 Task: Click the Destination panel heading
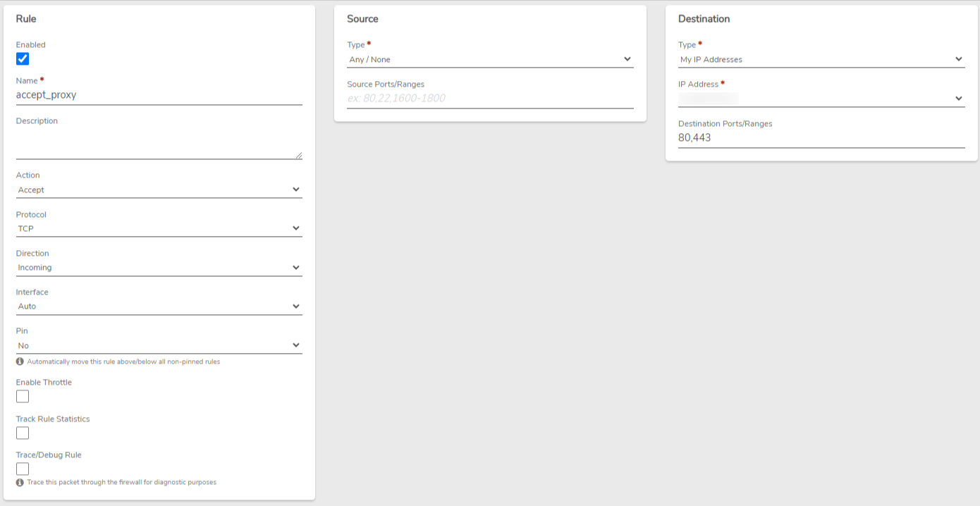coord(704,19)
